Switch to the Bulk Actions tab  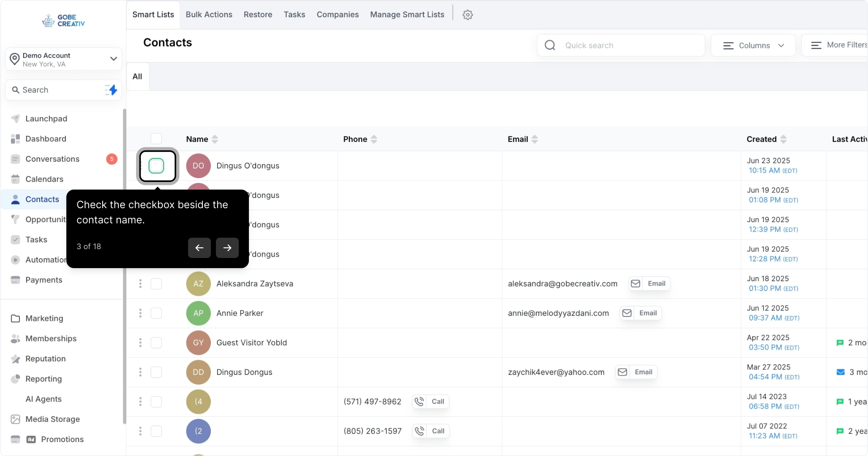[x=209, y=15]
